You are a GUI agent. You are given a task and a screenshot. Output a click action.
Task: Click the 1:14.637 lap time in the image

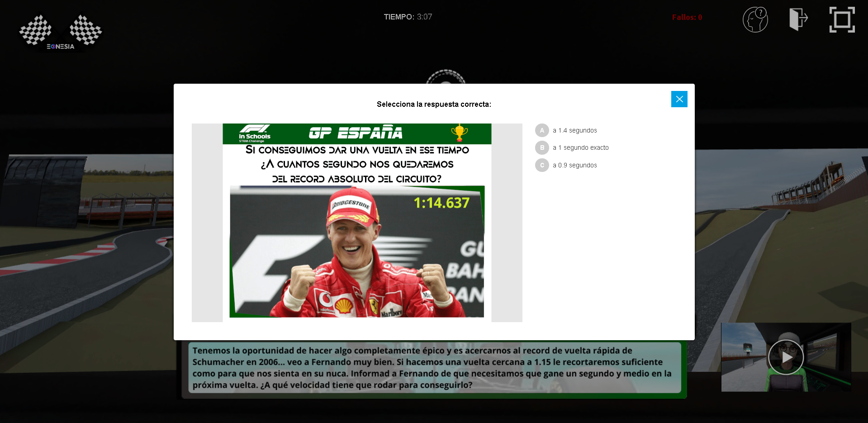441,203
